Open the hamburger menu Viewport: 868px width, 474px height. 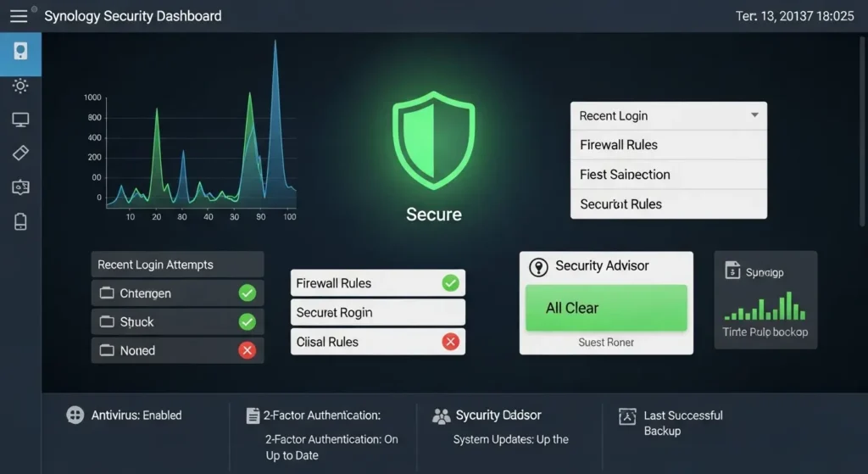pos(19,16)
